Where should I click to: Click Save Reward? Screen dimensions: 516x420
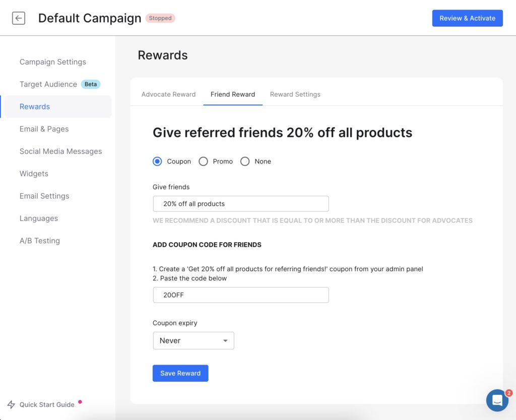[180, 373]
